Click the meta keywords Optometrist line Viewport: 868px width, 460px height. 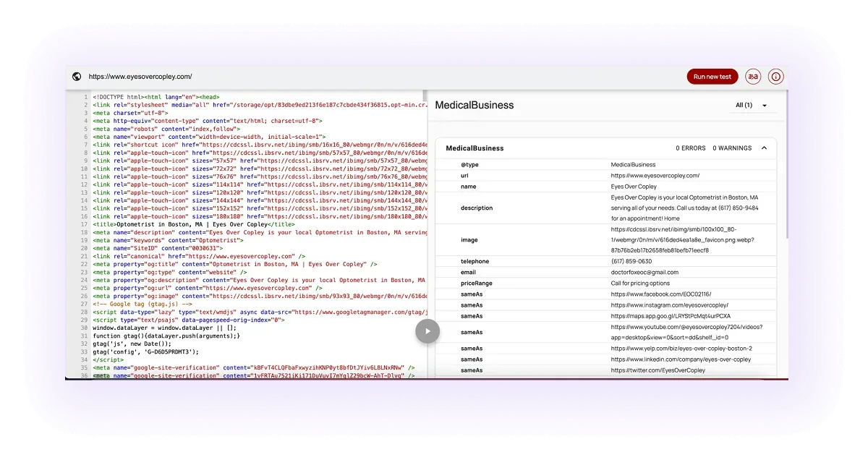pos(169,240)
